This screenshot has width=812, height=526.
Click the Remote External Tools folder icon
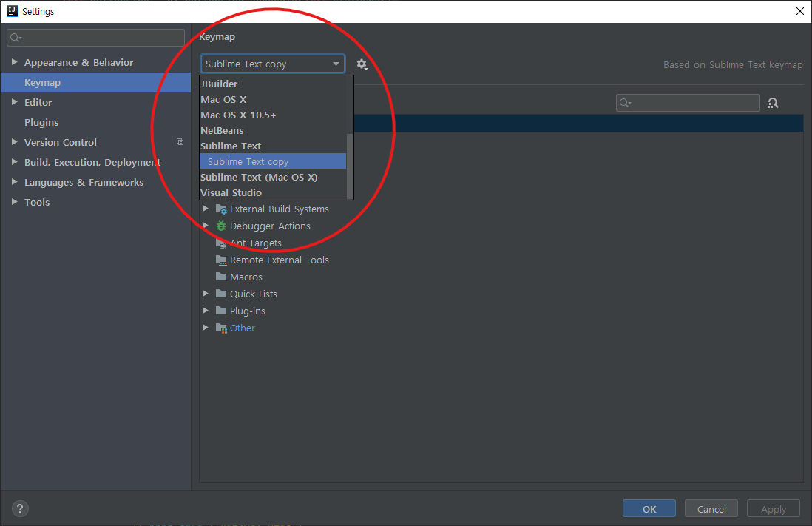pyautogui.click(x=221, y=260)
